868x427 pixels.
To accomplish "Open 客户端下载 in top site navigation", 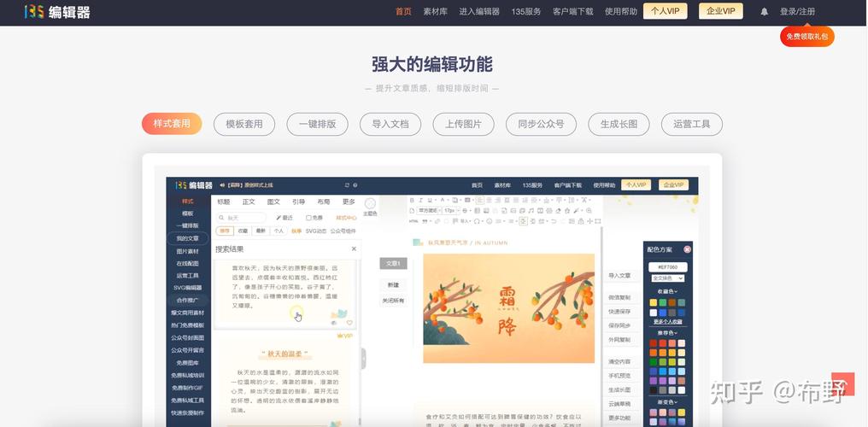I will click(x=573, y=12).
